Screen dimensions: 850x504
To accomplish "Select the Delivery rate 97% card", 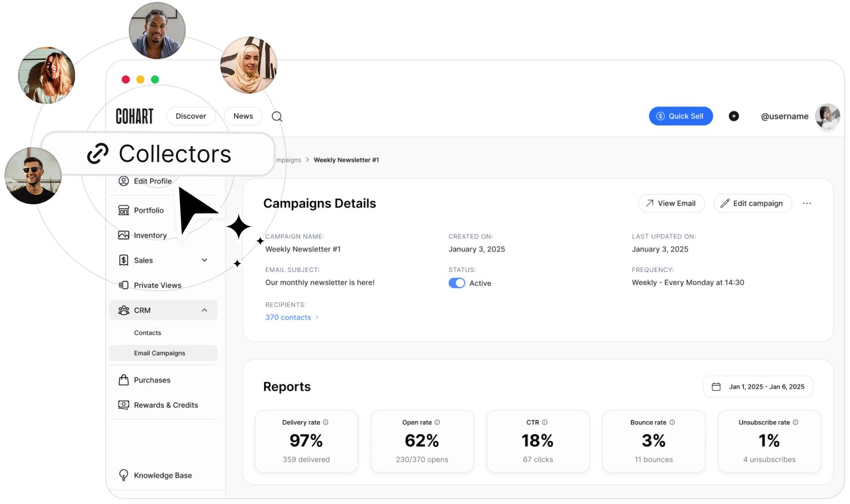I will (x=307, y=441).
